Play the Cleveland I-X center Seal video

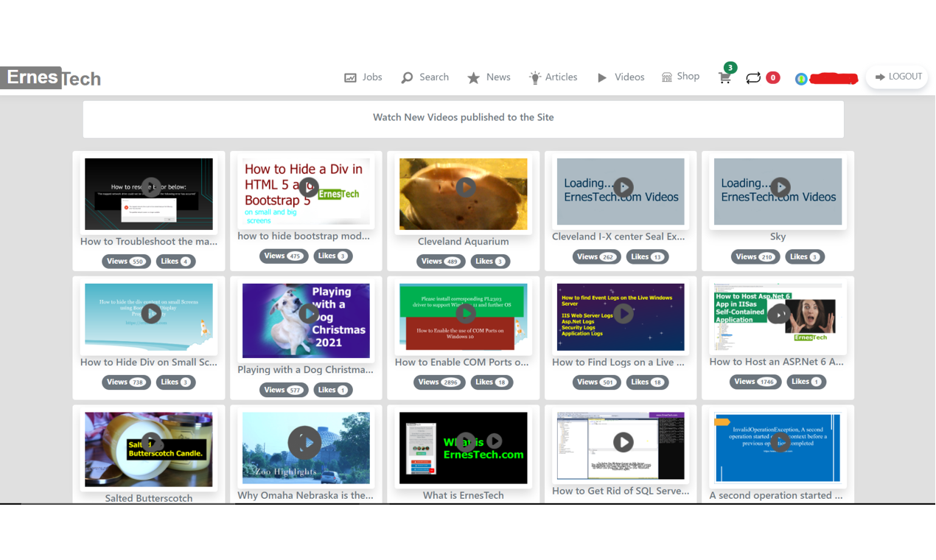pos(623,187)
